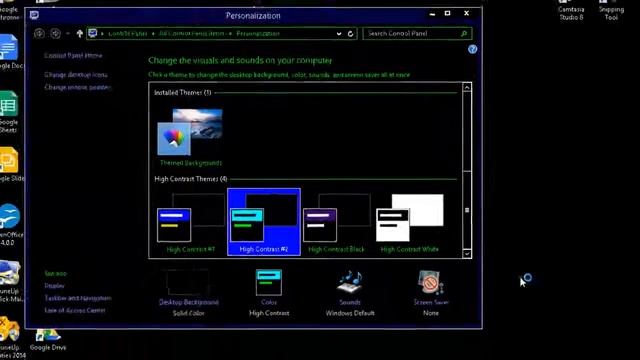This screenshot has width=640, height=360.
Task: Refresh the Personalization page
Action: [x=350, y=34]
